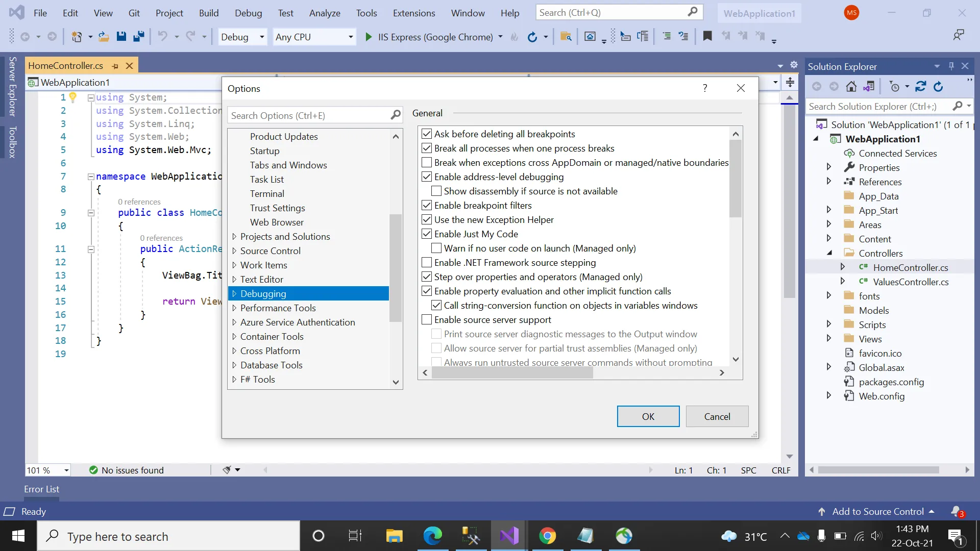This screenshot has width=980, height=551.
Task: Expand the Text Editor options node
Action: tap(234, 280)
